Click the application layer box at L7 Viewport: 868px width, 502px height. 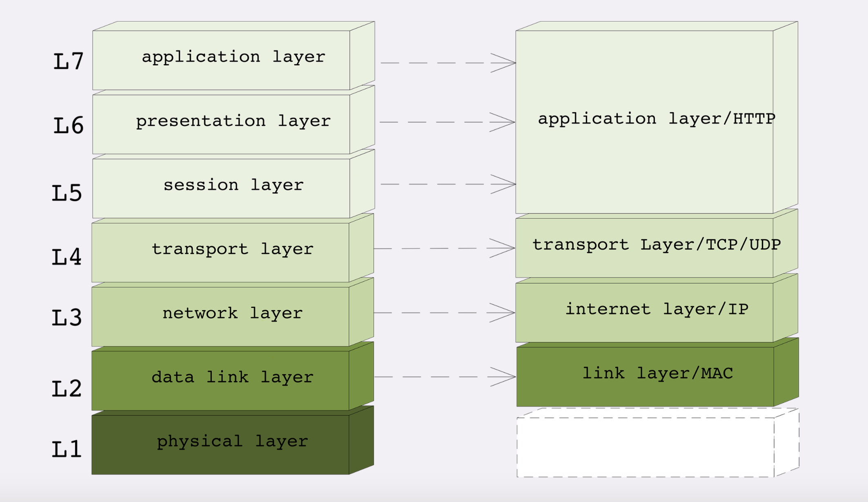pyautogui.click(x=221, y=60)
